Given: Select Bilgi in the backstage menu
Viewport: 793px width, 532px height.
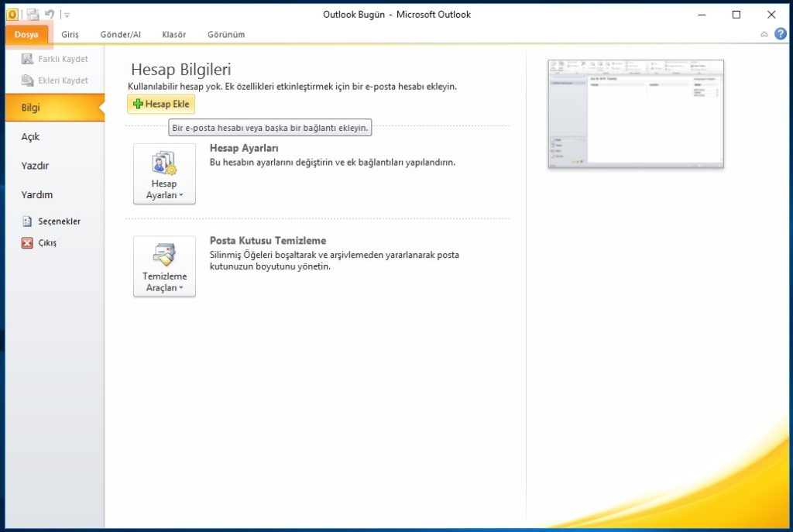Looking at the screenshot, I should [x=55, y=107].
